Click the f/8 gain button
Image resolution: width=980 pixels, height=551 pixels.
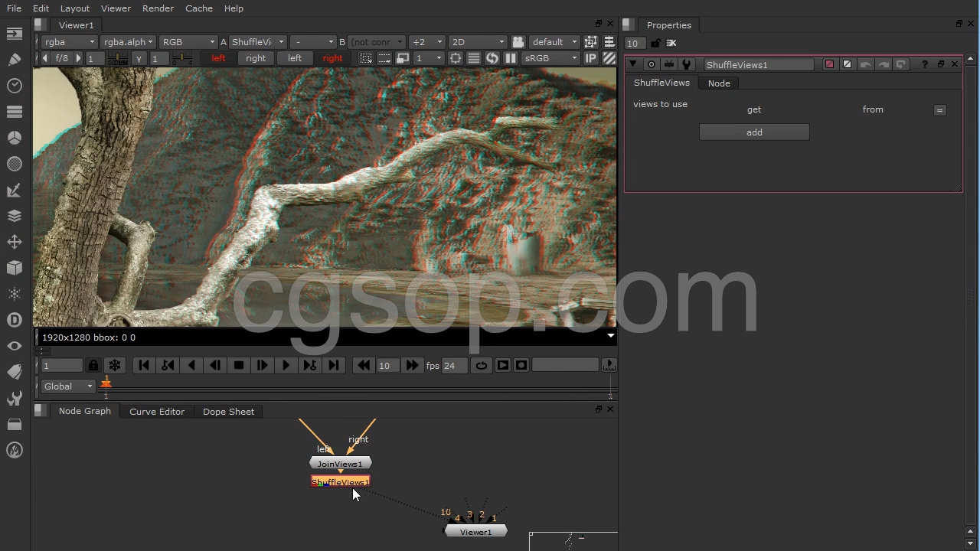tap(62, 58)
